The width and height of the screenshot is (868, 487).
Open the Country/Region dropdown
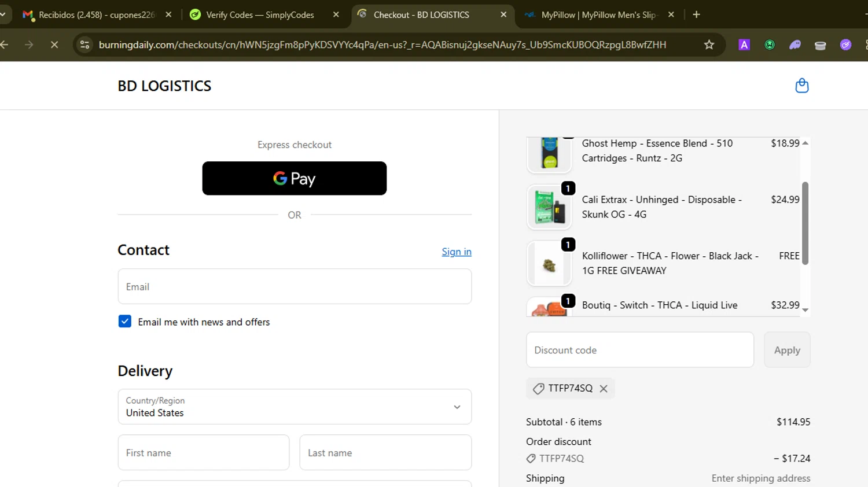[x=295, y=407]
